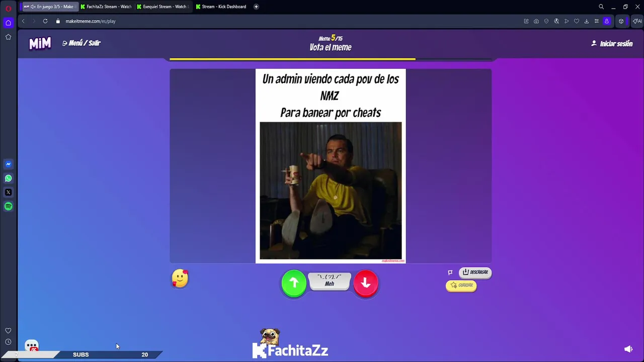Open Menú / Salir
Image resolution: width=644 pixels, height=362 pixels.
pyautogui.click(x=82, y=43)
